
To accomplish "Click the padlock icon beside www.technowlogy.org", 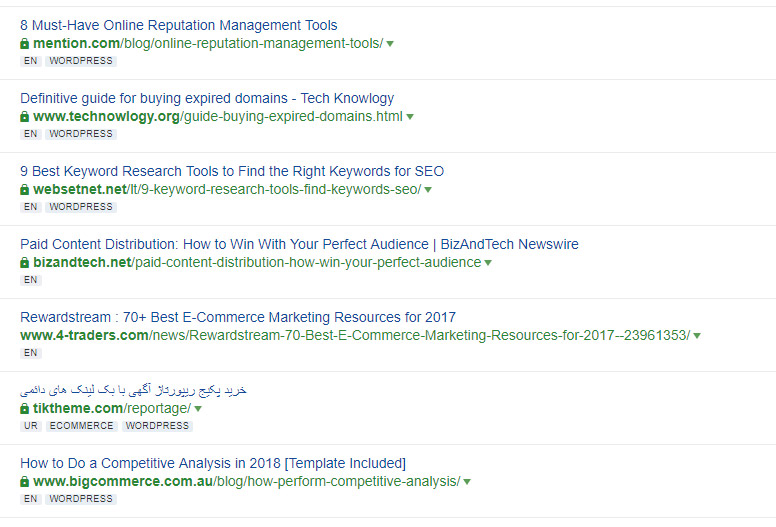I will (25, 117).
